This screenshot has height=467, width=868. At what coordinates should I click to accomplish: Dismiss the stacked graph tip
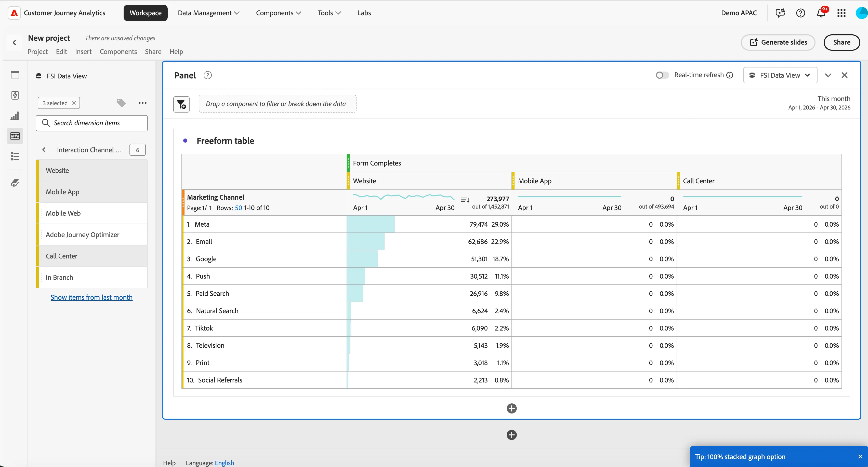click(x=860, y=457)
